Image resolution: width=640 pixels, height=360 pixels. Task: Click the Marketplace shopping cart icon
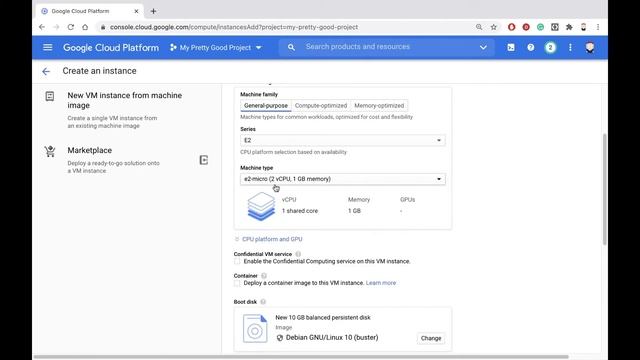50,151
